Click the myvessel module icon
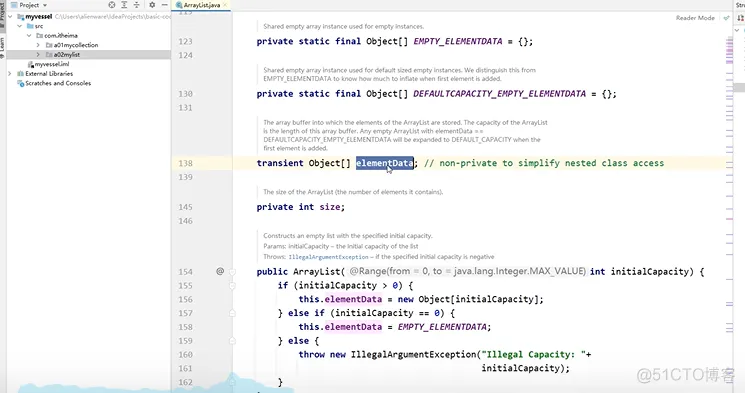The width and height of the screenshot is (745, 393). [x=20, y=17]
